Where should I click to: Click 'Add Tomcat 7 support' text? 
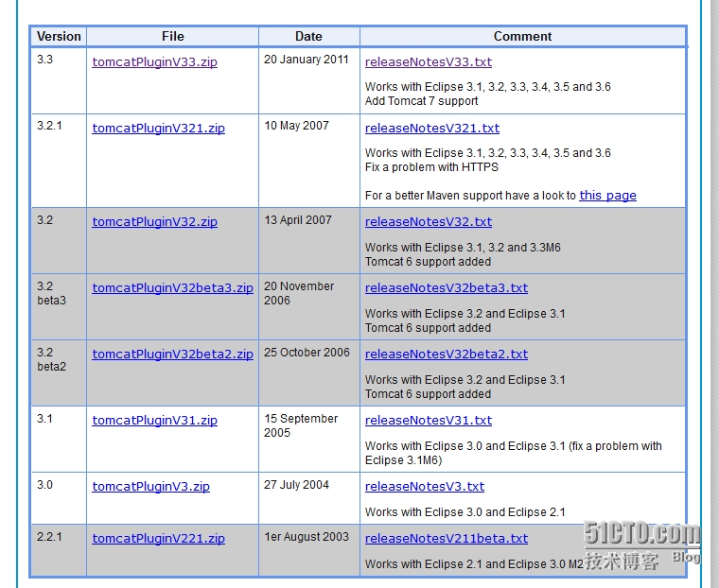pyautogui.click(x=421, y=101)
